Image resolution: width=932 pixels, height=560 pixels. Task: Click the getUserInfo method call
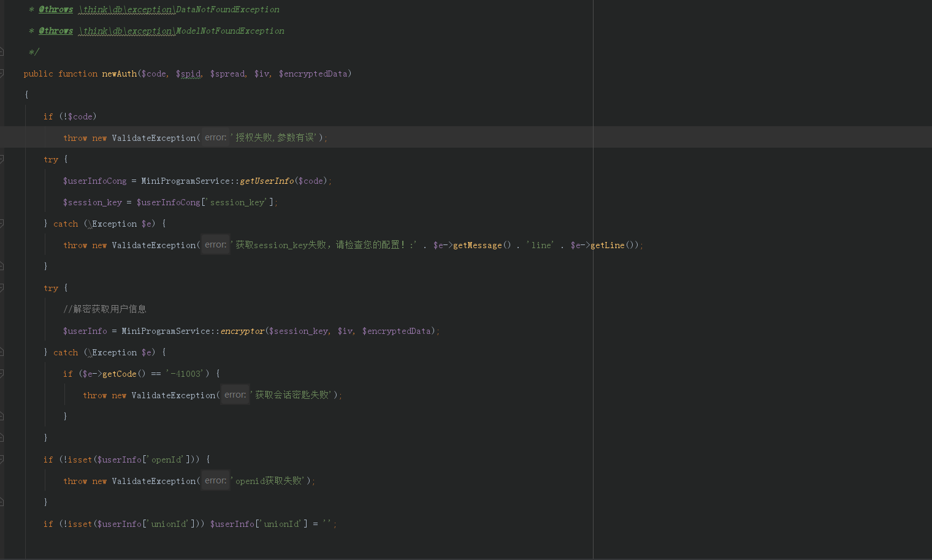pyautogui.click(x=267, y=181)
